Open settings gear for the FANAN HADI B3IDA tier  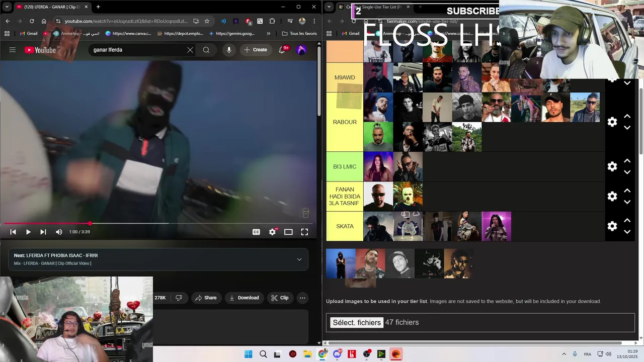612,196
